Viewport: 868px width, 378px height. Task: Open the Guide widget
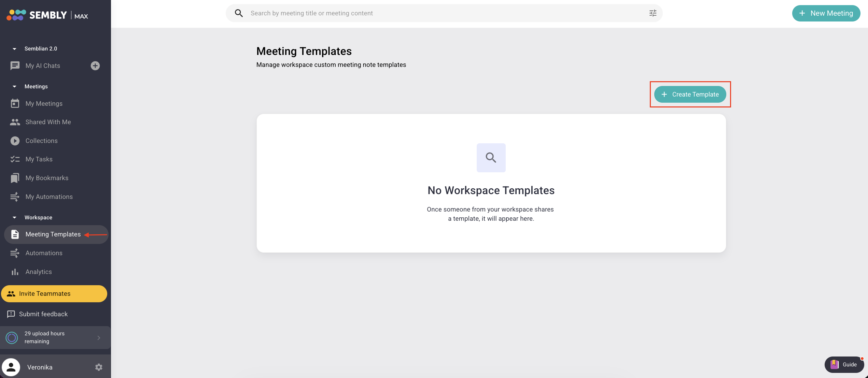coord(844,364)
